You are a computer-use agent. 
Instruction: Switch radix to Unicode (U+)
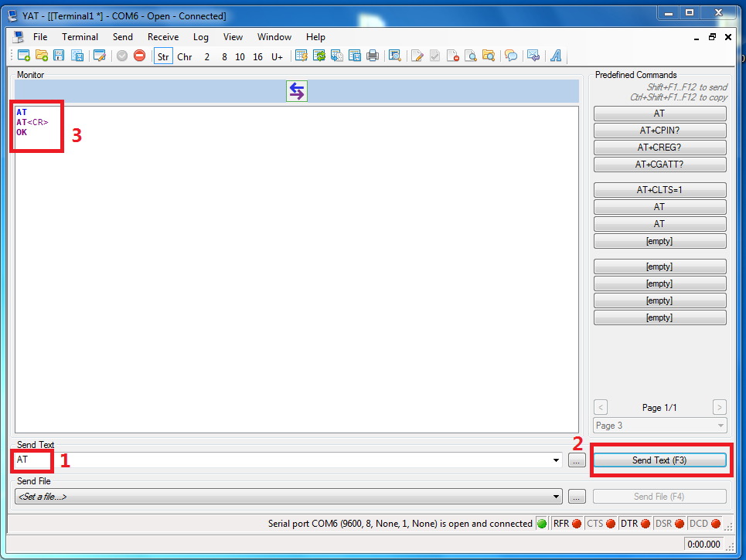click(x=277, y=56)
